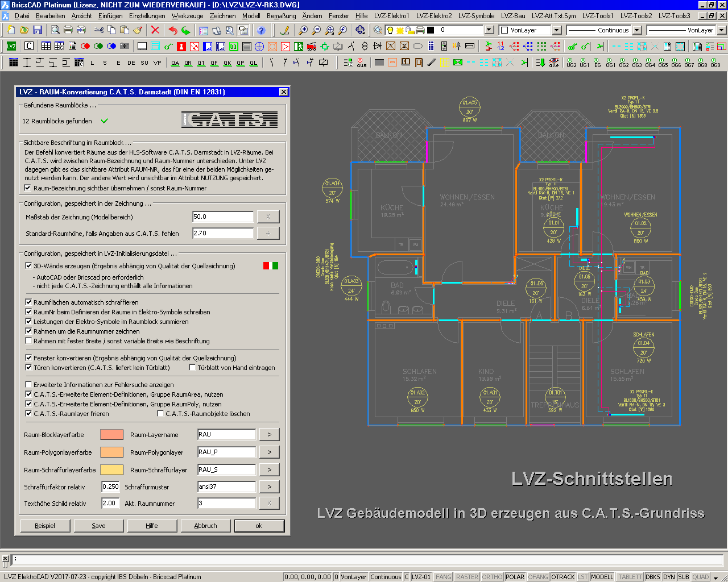Image resolution: width=728 pixels, height=582 pixels.
Task: Open Print Preview magnifier icon
Action: (x=55, y=30)
